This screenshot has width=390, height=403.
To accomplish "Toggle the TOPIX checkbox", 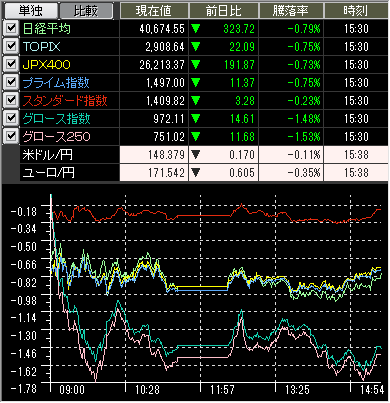I will 11,46.
